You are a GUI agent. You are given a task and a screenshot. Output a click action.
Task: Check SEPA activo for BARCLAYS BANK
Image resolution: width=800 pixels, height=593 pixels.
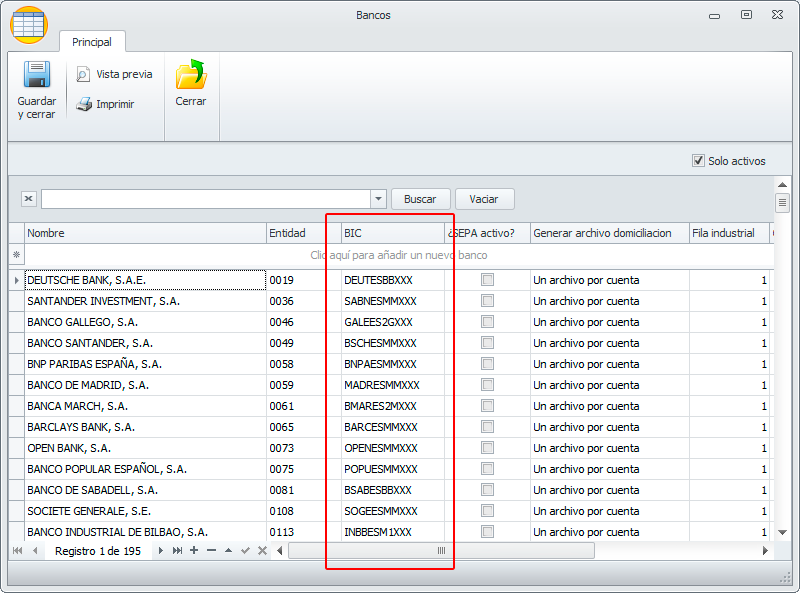point(487,427)
